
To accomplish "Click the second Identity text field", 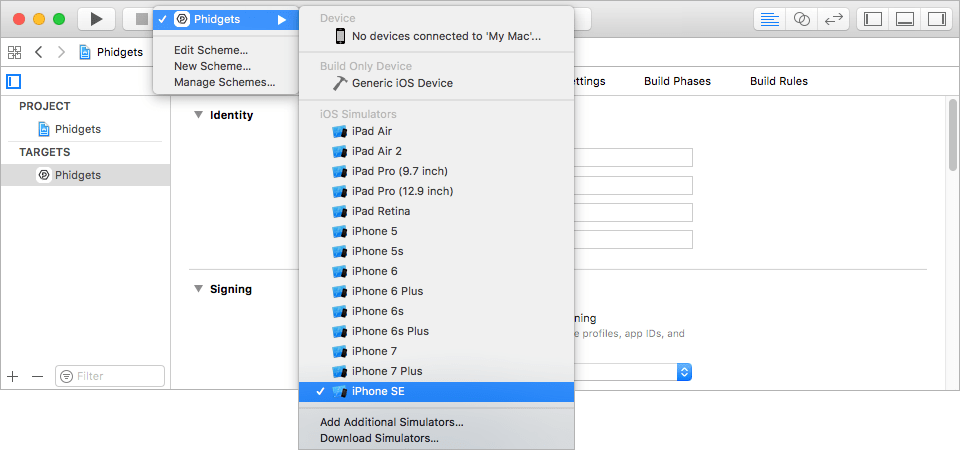I will pyautogui.click(x=633, y=186).
